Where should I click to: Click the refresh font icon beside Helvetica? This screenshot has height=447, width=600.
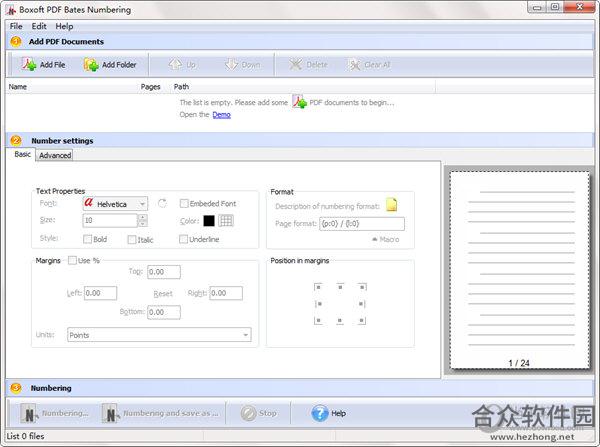point(162,203)
